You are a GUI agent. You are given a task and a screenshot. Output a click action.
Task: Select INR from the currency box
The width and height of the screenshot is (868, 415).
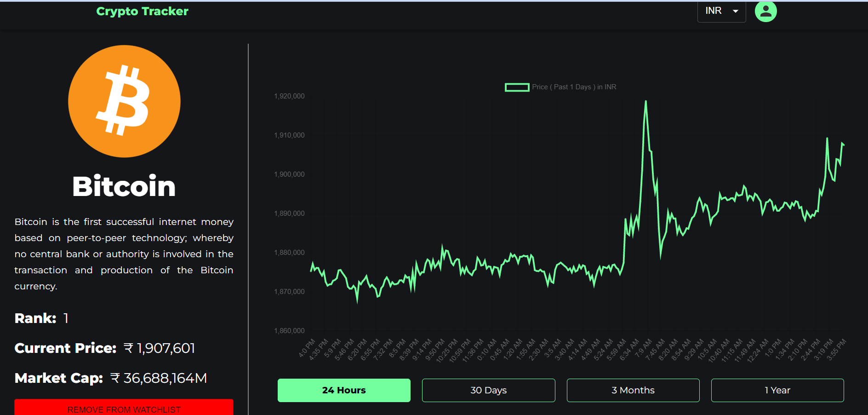click(x=713, y=12)
